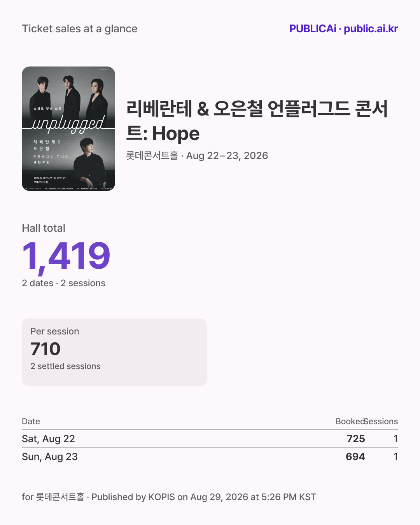The image size is (420, 525).
Task: Sort by the Date column header
Action: (x=31, y=422)
